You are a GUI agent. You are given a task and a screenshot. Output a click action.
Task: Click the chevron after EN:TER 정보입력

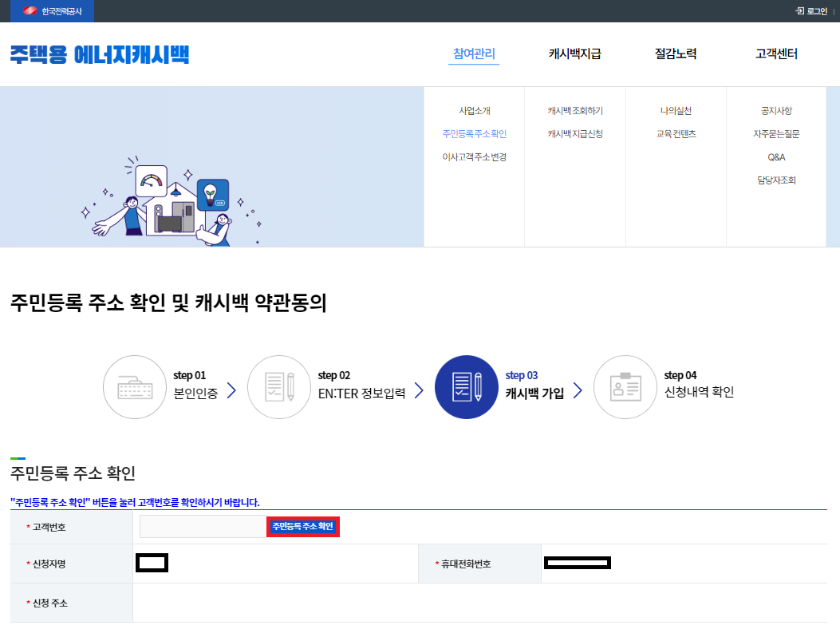419,390
